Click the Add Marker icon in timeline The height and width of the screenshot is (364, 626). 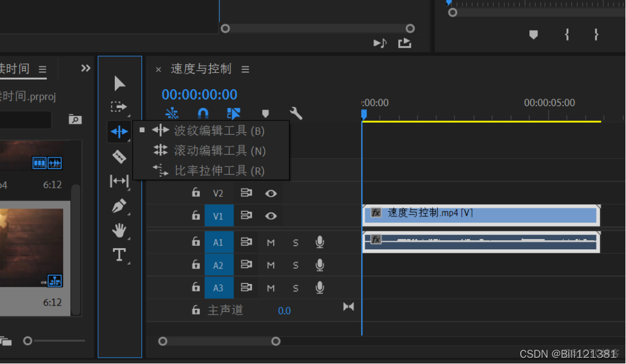pyautogui.click(x=265, y=113)
